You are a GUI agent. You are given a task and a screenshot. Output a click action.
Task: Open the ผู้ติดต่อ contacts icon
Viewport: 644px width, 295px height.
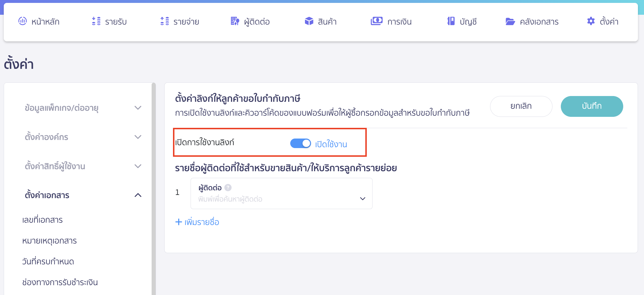click(235, 21)
